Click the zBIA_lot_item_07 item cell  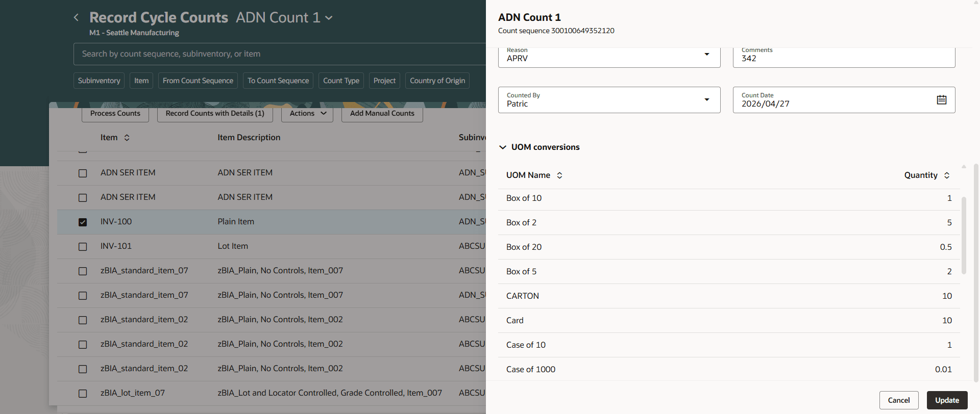pos(133,393)
